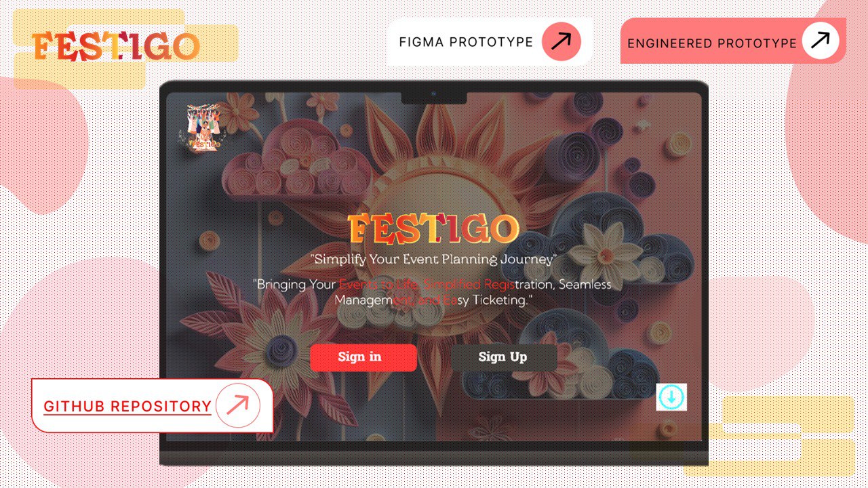The width and height of the screenshot is (868, 488).
Task: Click the "Simplify Your Event Planning Journey" tagline
Action: (x=434, y=259)
